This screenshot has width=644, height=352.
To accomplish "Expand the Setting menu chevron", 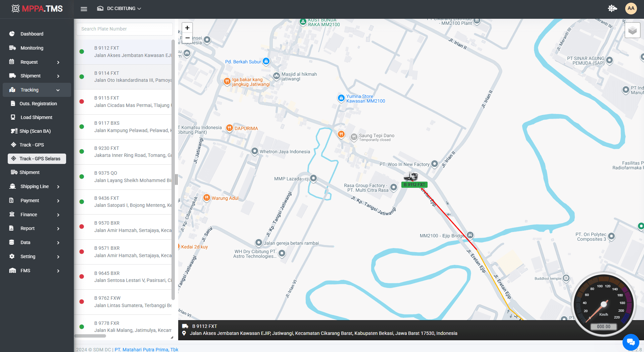I will coord(58,257).
